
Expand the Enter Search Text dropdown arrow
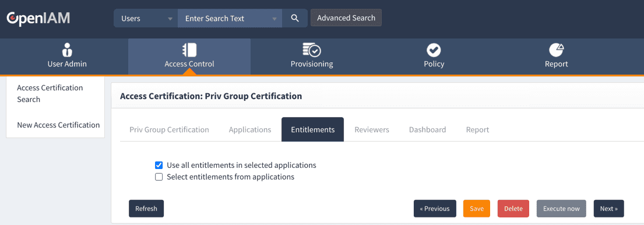point(275,19)
